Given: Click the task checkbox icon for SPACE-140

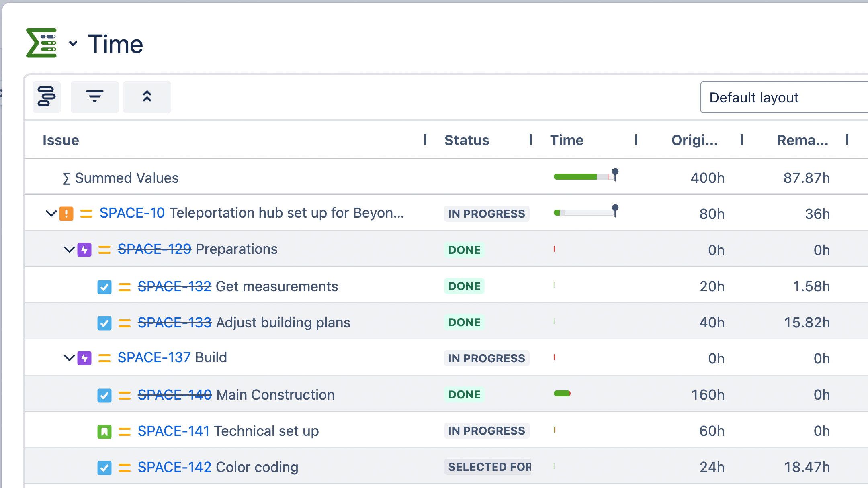Looking at the screenshot, I should (x=104, y=396).
